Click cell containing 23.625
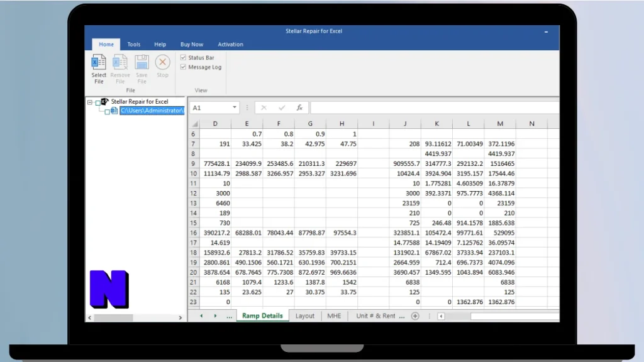Screen dimensions: 644x362 [247, 292]
